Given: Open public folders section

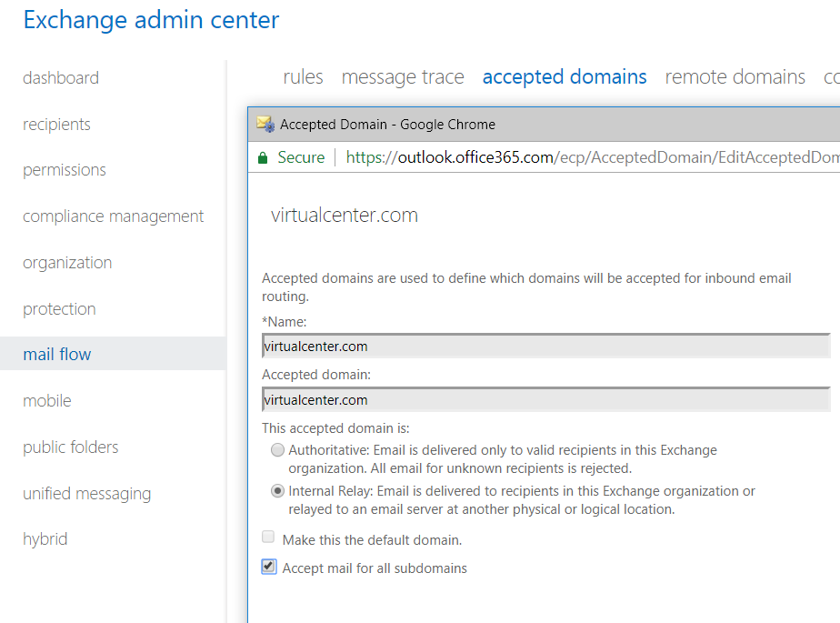Looking at the screenshot, I should pos(70,447).
